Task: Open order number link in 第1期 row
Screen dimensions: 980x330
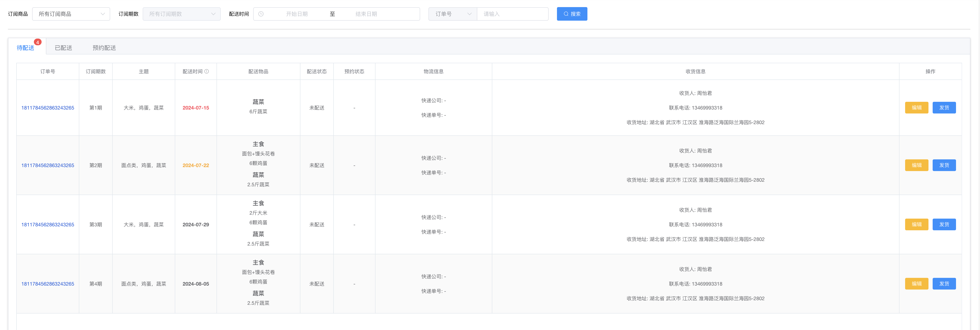Action: point(48,108)
